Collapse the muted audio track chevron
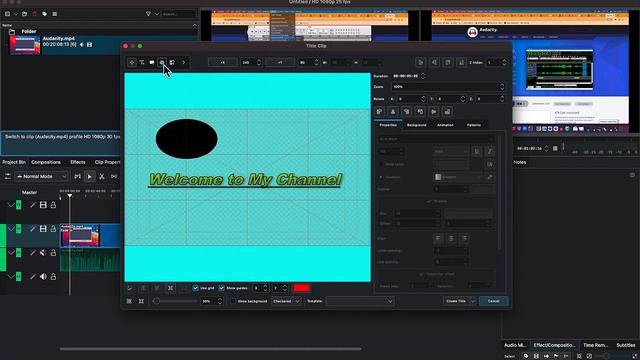 [x=11, y=253]
